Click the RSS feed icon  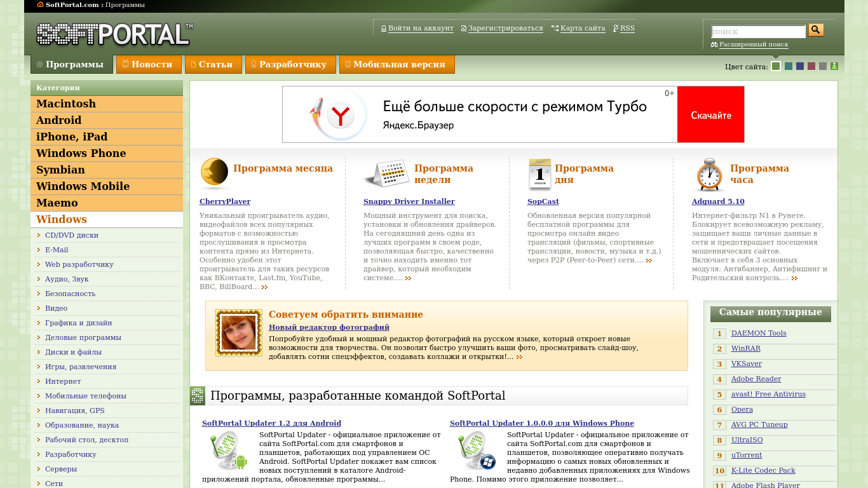point(616,29)
